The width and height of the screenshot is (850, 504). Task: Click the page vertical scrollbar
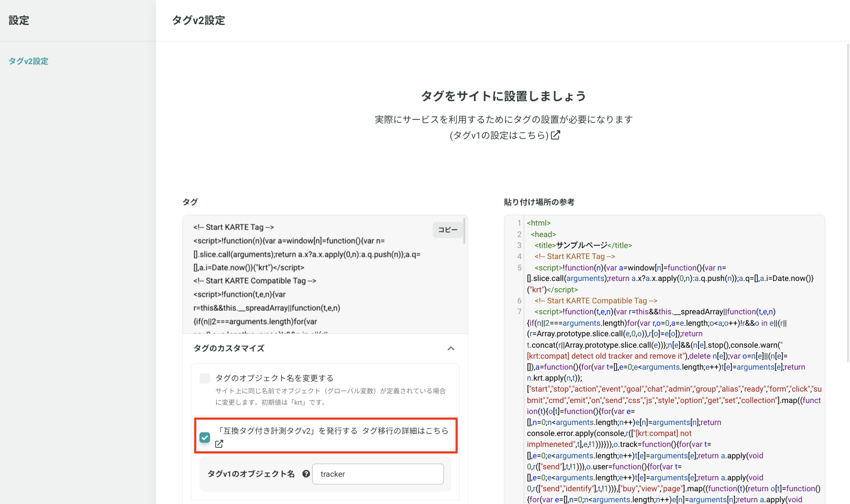click(848, 202)
